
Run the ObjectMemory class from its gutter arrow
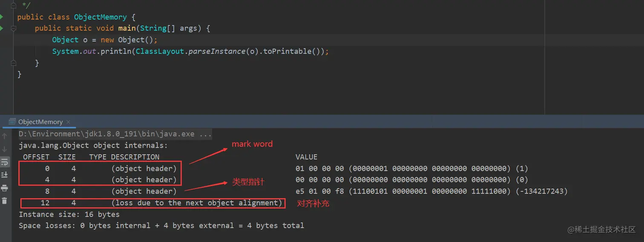2,17
